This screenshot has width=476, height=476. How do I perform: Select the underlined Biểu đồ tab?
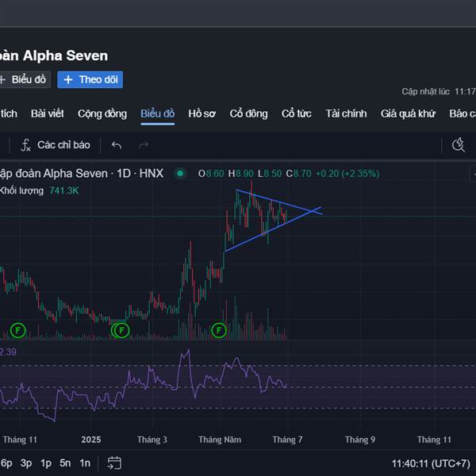click(158, 113)
